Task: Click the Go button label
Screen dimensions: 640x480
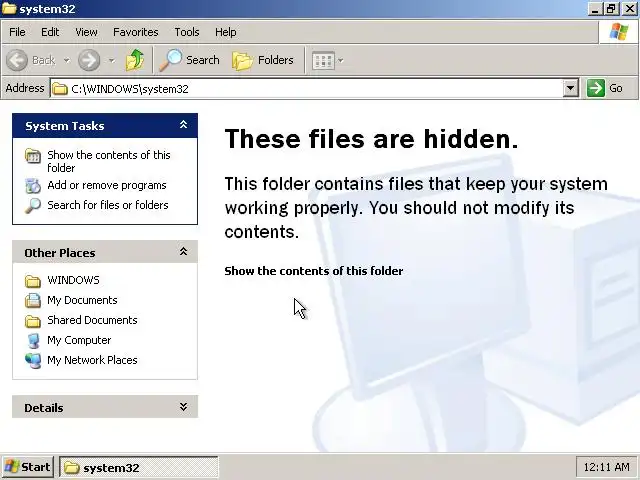Action: (x=616, y=88)
